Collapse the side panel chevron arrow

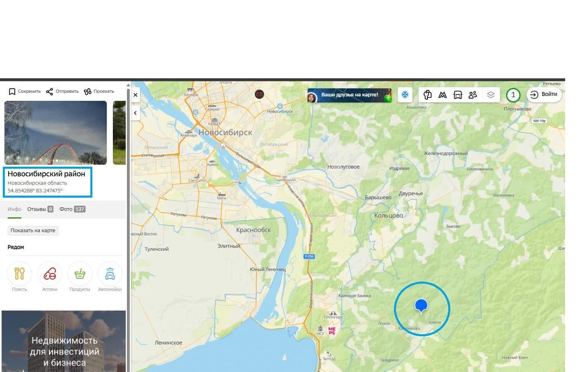coord(135,113)
